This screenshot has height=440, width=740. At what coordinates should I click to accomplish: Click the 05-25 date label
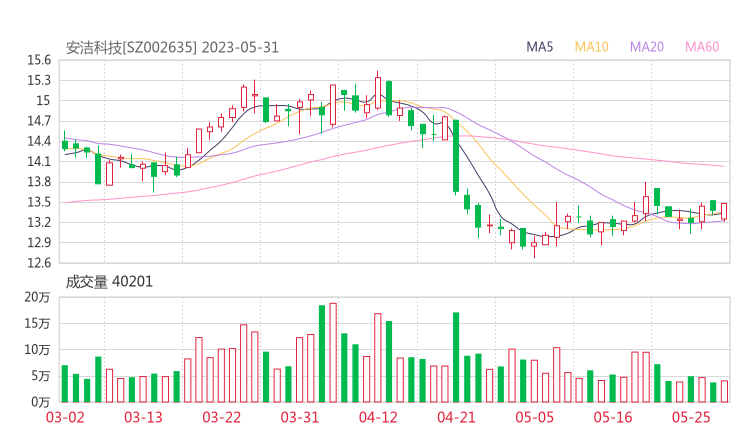pos(691,417)
